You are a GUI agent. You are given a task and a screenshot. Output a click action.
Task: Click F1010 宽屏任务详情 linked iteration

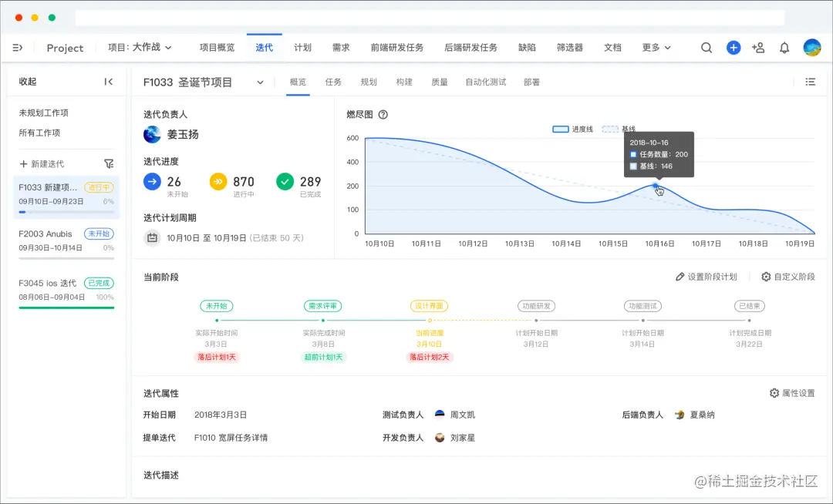click(x=231, y=438)
